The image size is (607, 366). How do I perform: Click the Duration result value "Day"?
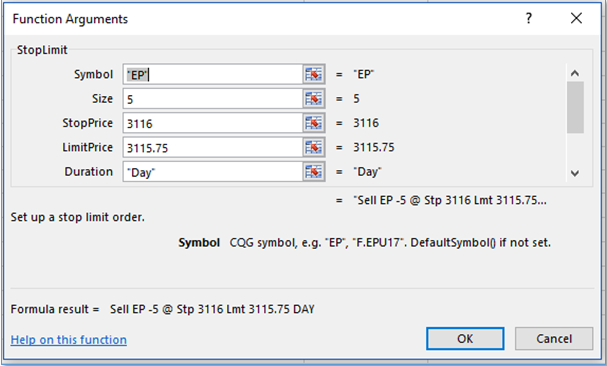(x=367, y=172)
